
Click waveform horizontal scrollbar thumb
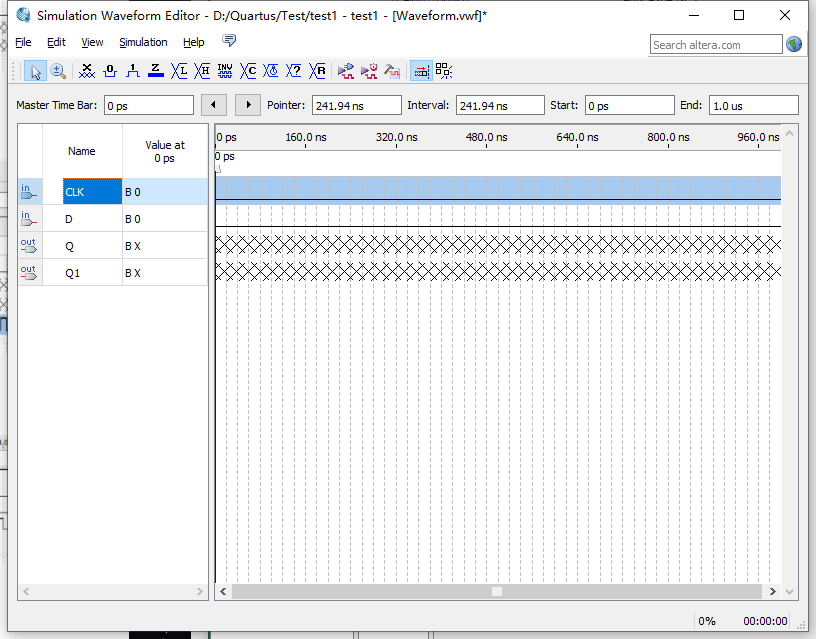click(x=497, y=592)
